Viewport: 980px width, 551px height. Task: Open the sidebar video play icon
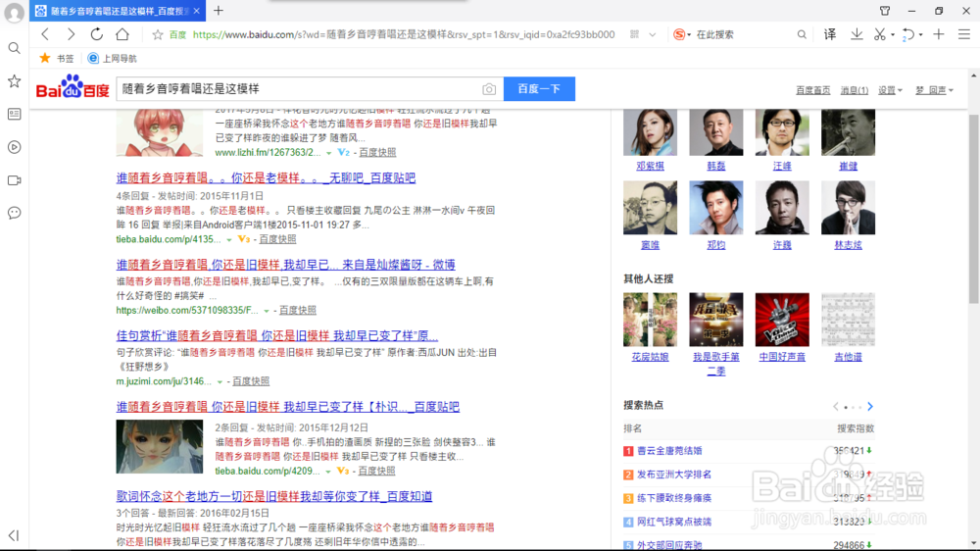pyautogui.click(x=14, y=147)
